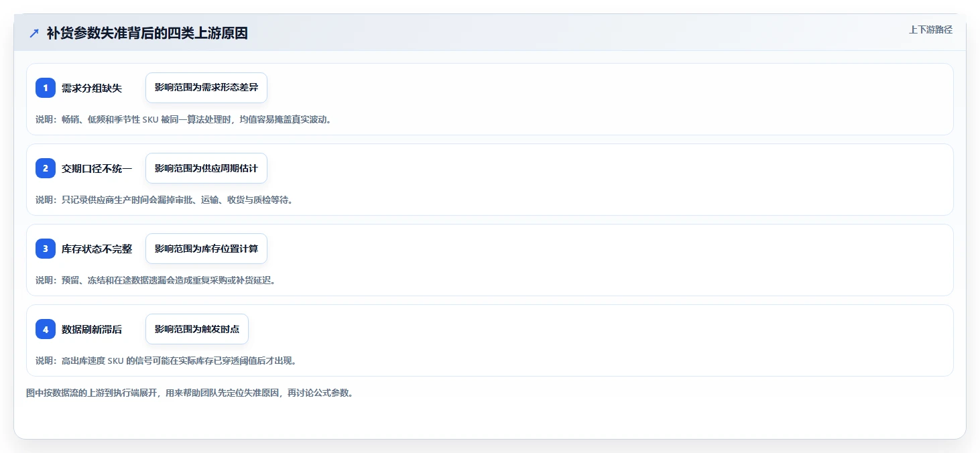Click the footer note starting 图中按数据流的上游

click(x=190, y=393)
